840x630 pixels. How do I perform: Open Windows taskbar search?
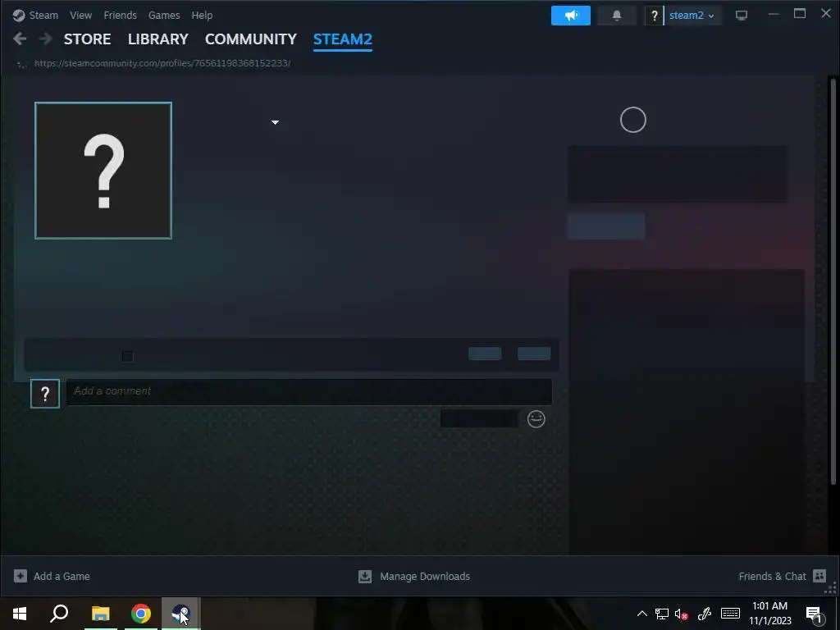(x=59, y=614)
